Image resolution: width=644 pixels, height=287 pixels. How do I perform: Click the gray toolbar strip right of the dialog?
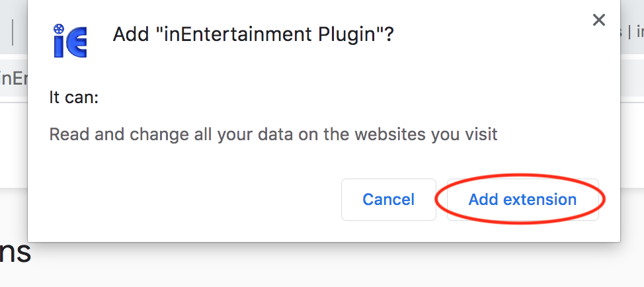click(x=632, y=78)
